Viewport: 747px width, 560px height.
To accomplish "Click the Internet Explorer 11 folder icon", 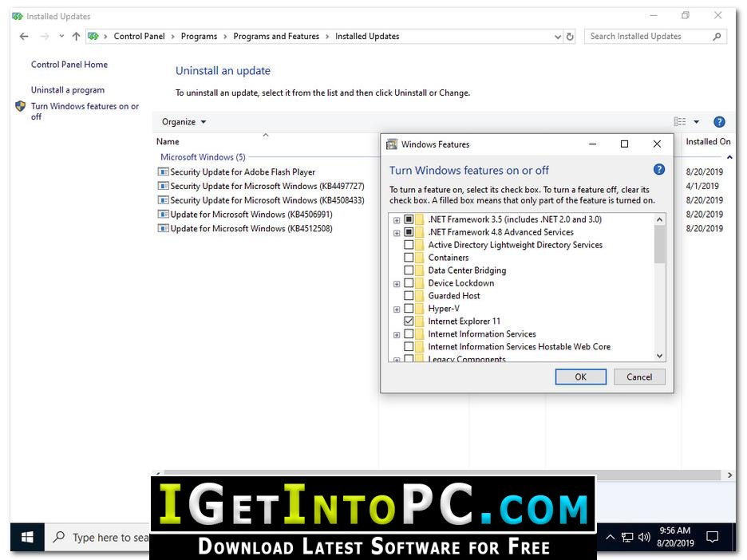I will (420, 321).
